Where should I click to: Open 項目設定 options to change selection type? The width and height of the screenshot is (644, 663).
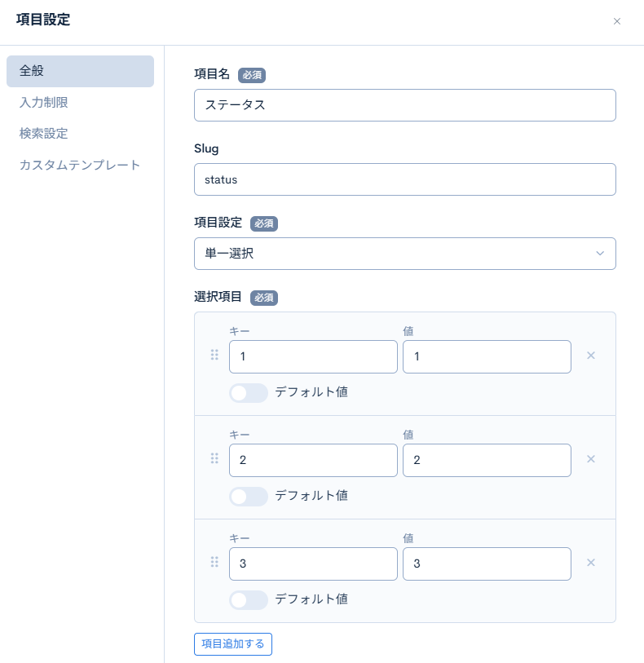tap(405, 254)
